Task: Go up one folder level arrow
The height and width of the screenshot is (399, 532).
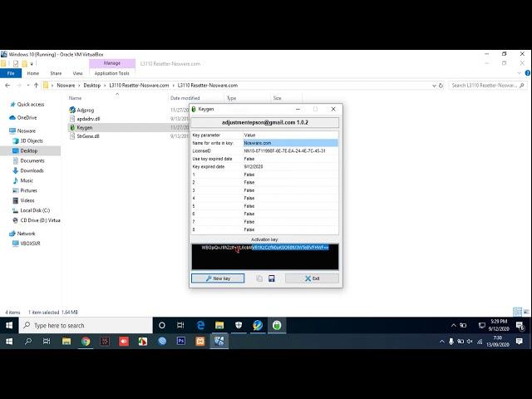Action: coord(36,85)
